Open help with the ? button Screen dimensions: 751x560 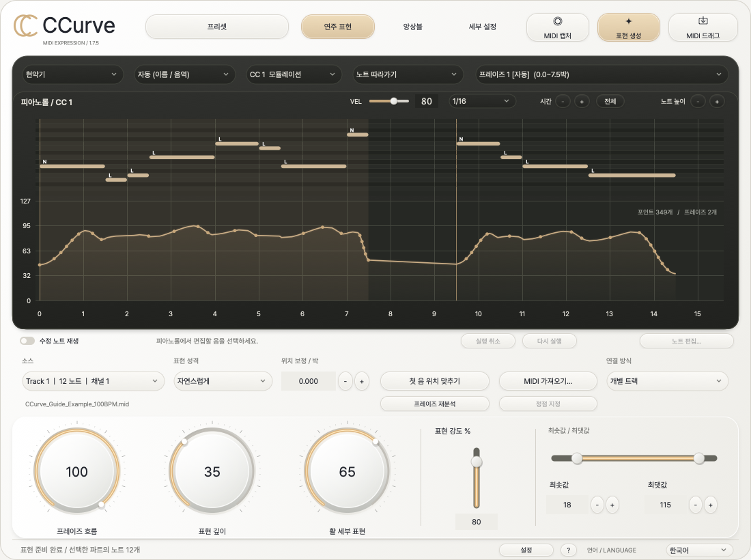tap(569, 550)
